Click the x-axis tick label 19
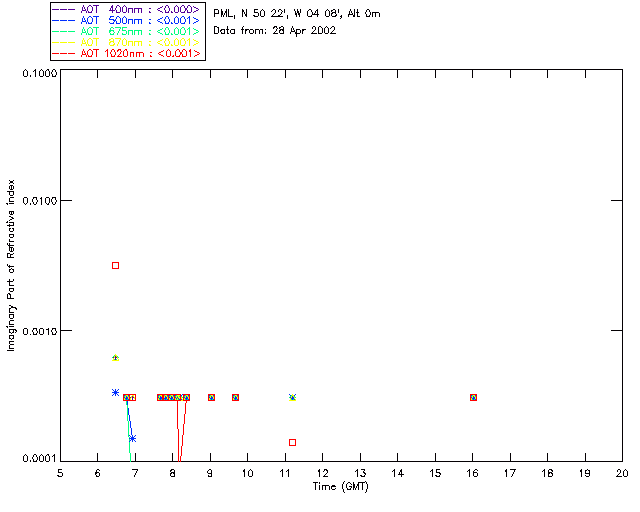The width and height of the screenshot is (640, 512). point(585,473)
